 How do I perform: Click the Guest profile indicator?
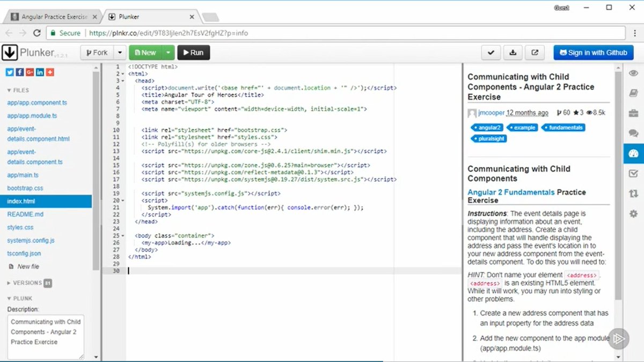pyautogui.click(x=562, y=8)
